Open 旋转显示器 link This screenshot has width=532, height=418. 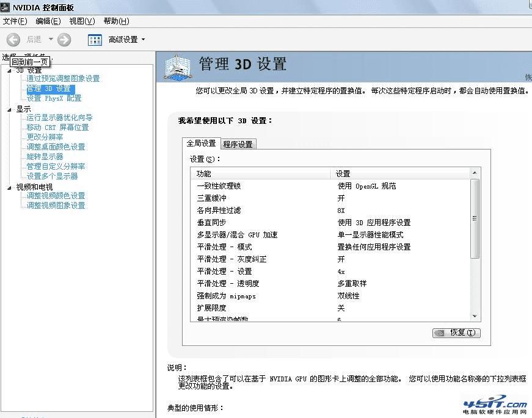point(45,157)
